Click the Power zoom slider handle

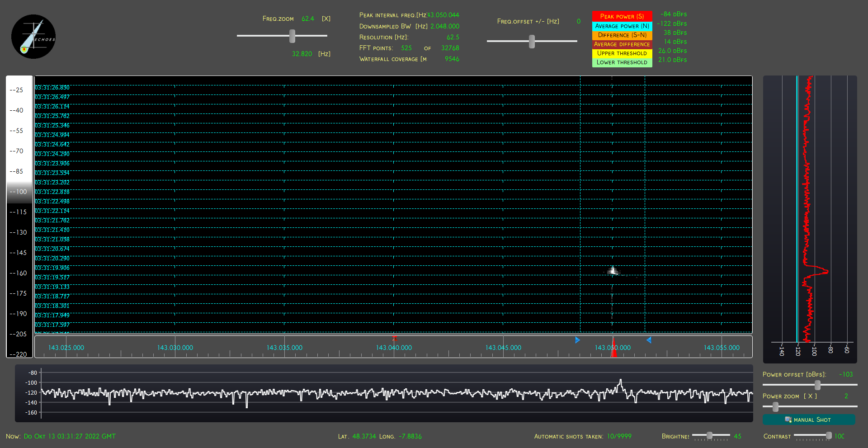pos(775,407)
